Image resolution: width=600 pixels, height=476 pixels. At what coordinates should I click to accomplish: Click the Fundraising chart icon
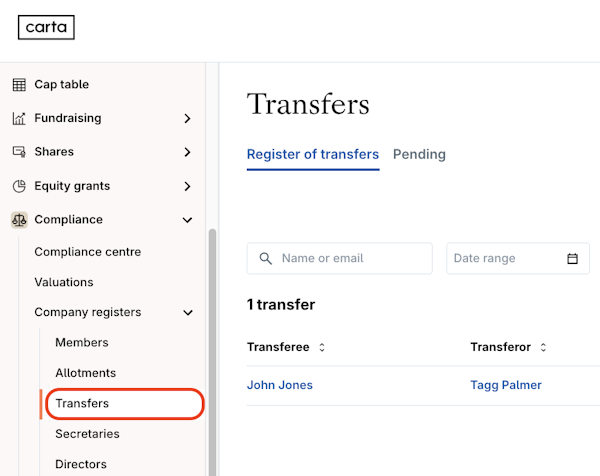click(19, 119)
